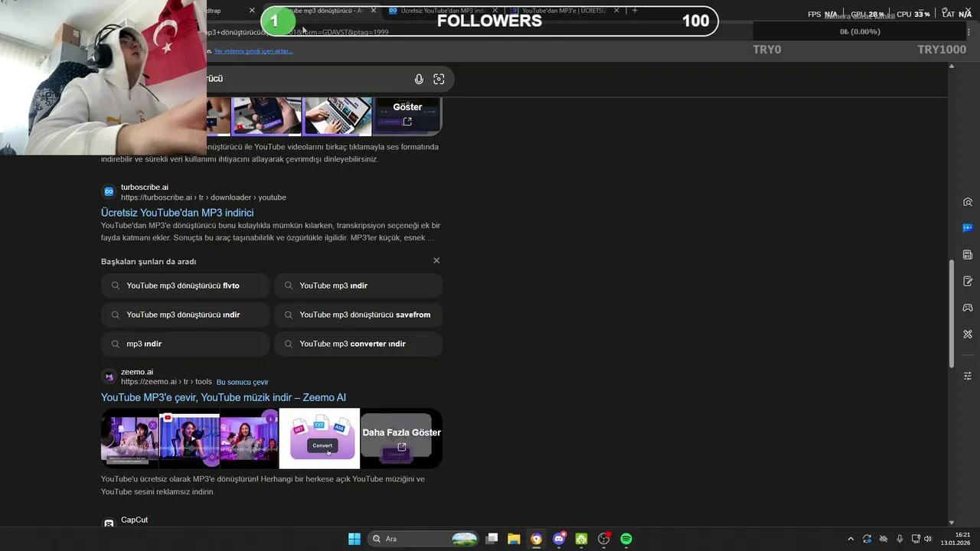
Task: Open the Zeemo 'Convert' thumbnail image
Action: 319,439
